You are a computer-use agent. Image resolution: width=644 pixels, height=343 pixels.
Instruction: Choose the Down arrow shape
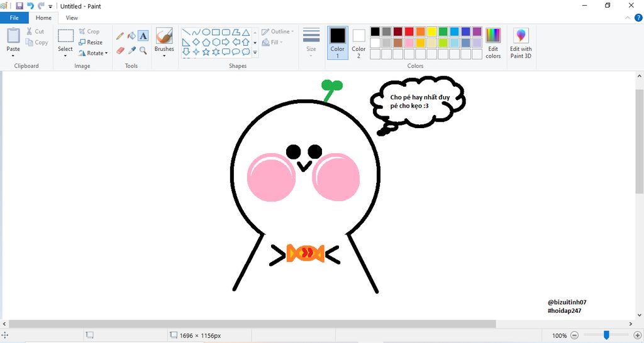click(x=186, y=52)
